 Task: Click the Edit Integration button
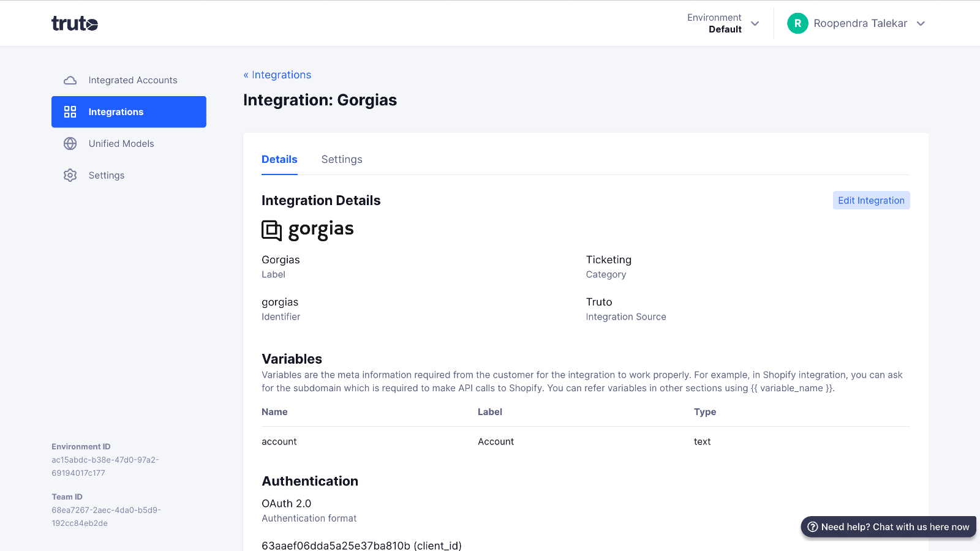[871, 200]
